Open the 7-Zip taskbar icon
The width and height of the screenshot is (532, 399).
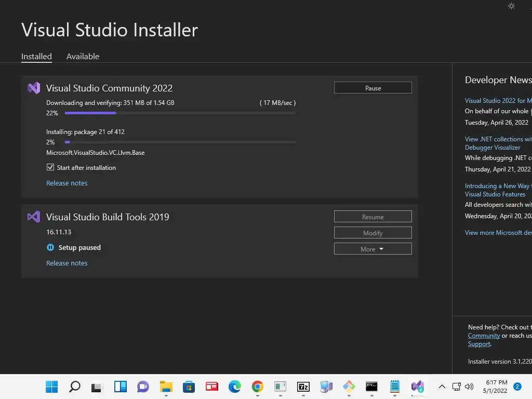coord(303,387)
